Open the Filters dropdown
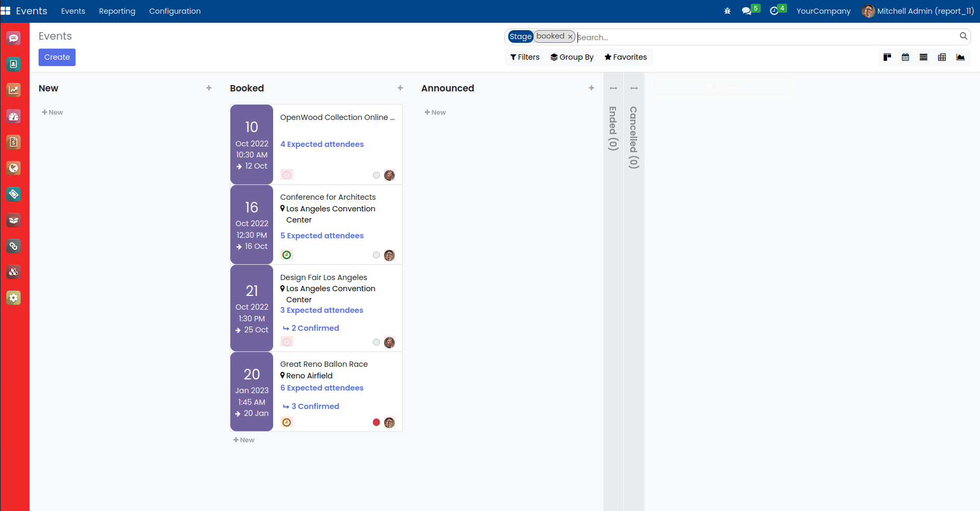The image size is (980, 511). [x=525, y=57]
